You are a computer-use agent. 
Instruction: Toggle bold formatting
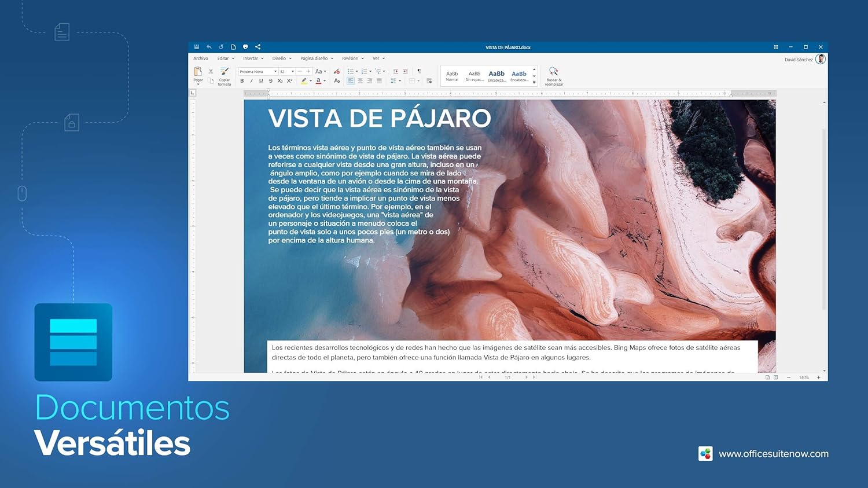(x=242, y=81)
